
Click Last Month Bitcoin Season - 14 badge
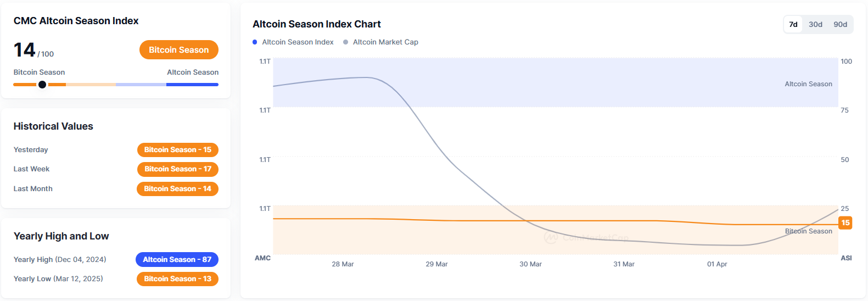177,189
